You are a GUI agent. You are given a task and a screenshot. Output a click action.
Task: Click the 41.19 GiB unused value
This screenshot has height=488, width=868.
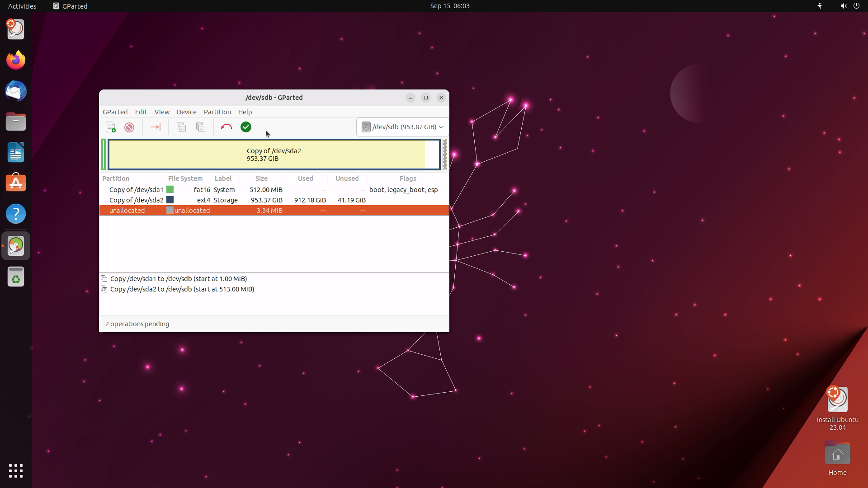tap(352, 200)
